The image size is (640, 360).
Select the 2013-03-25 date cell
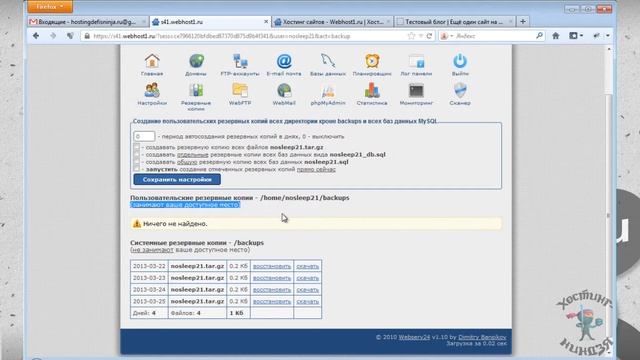(x=149, y=301)
